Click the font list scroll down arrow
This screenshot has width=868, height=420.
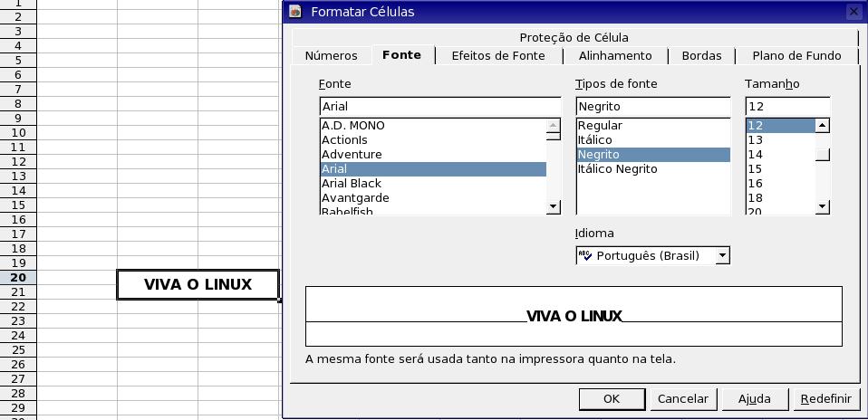pyautogui.click(x=553, y=207)
